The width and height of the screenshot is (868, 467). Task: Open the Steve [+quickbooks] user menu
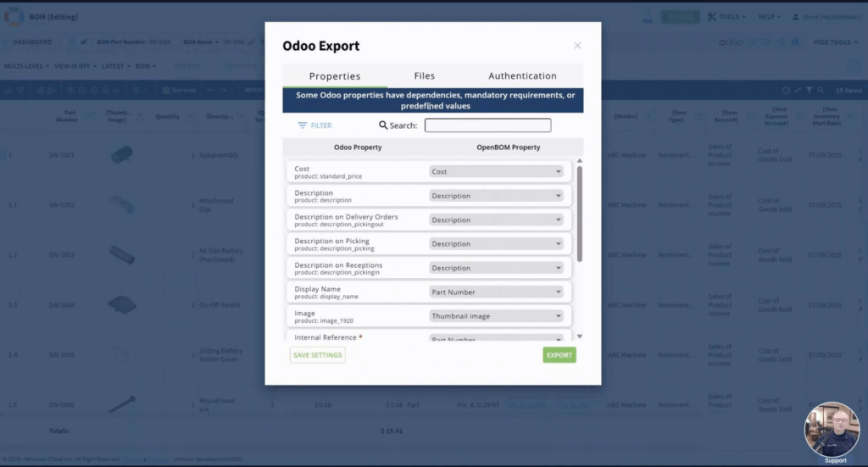tap(827, 17)
